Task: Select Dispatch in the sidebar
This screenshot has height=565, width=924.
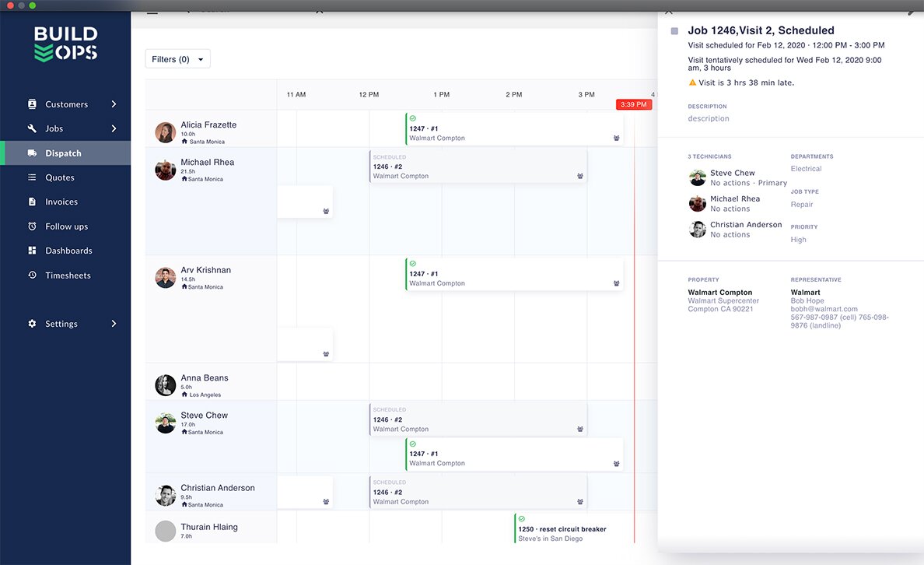Action: (x=65, y=153)
